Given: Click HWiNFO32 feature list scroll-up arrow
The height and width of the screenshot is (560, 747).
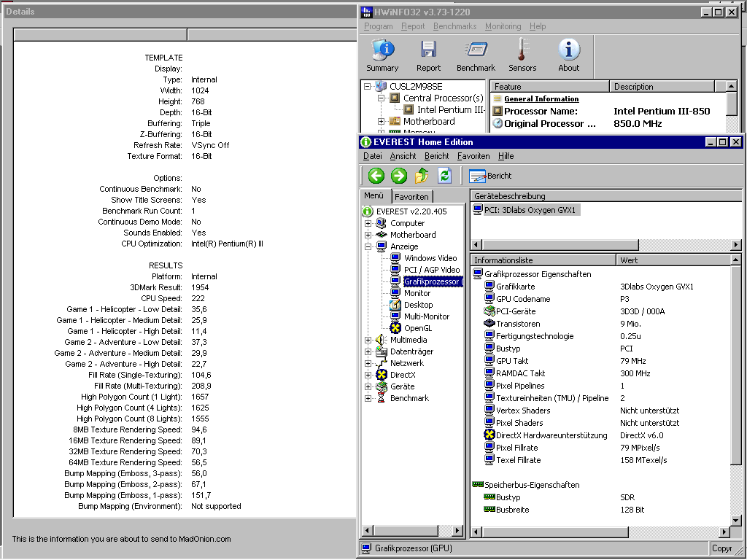Looking at the screenshot, I should 731,86.
